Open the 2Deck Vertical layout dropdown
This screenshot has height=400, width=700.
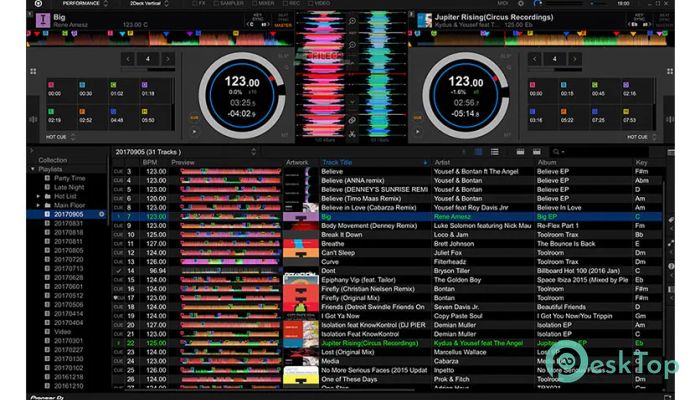pos(149,4)
